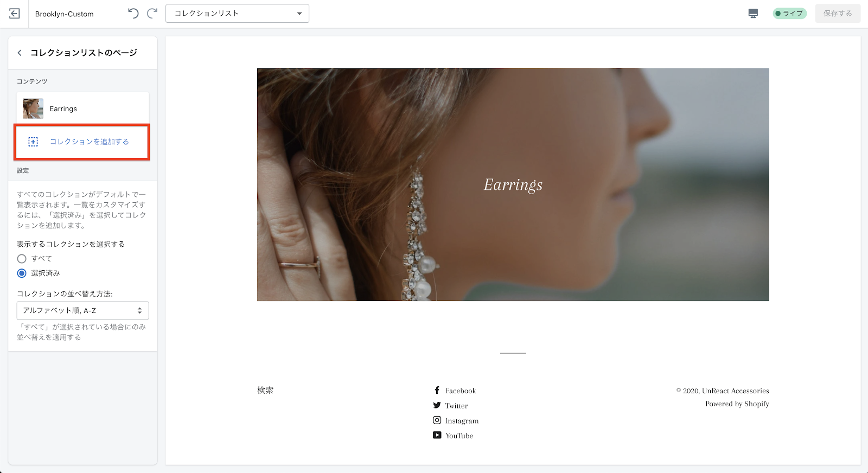Open the Facebook icon in the footer
This screenshot has height=473, width=868.
(x=437, y=390)
